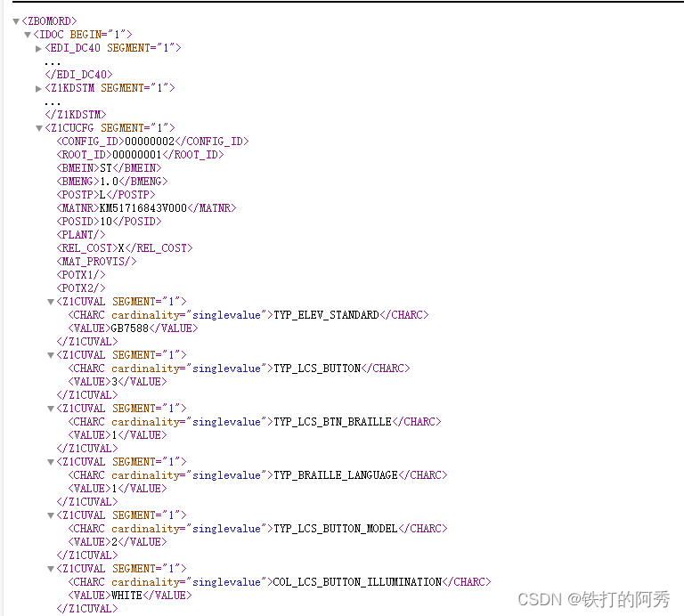Collapse the IDOC BEGIN node

28,35
